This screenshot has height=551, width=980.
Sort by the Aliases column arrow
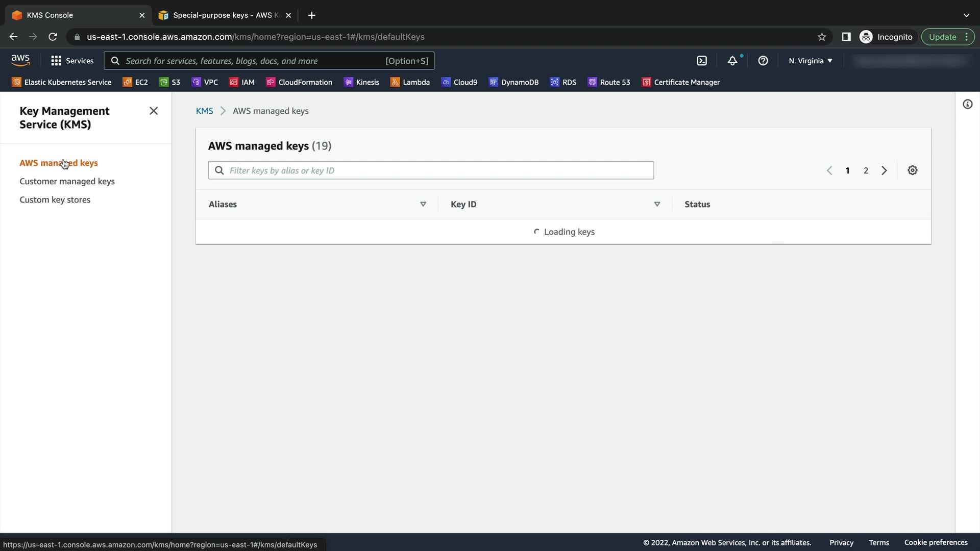pos(423,204)
